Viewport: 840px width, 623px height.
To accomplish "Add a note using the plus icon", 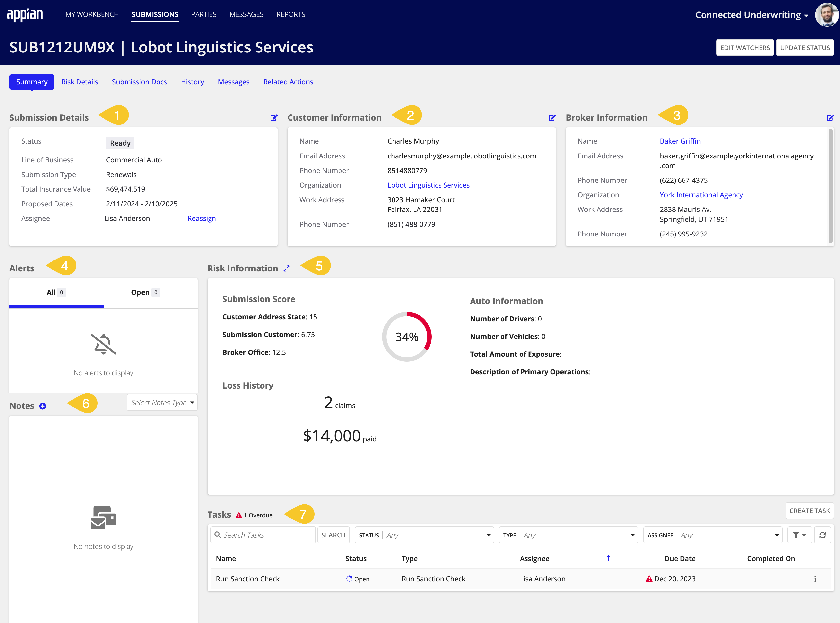I will coord(42,406).
